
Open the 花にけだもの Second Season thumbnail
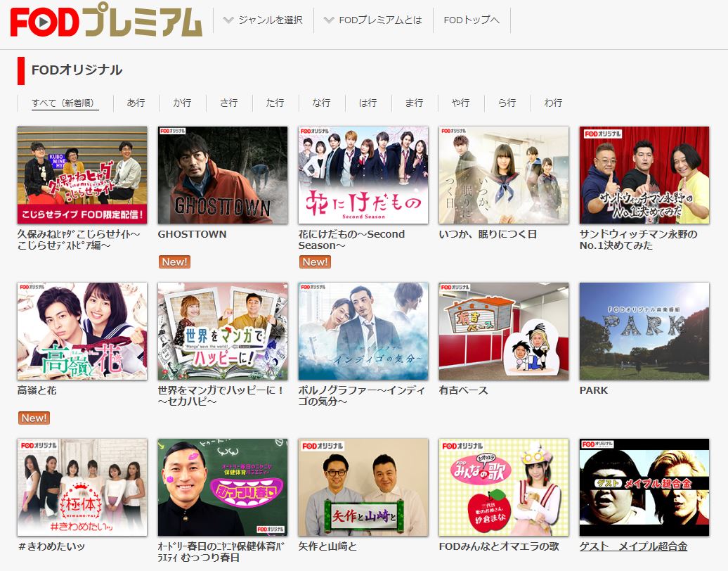point(363,175)
